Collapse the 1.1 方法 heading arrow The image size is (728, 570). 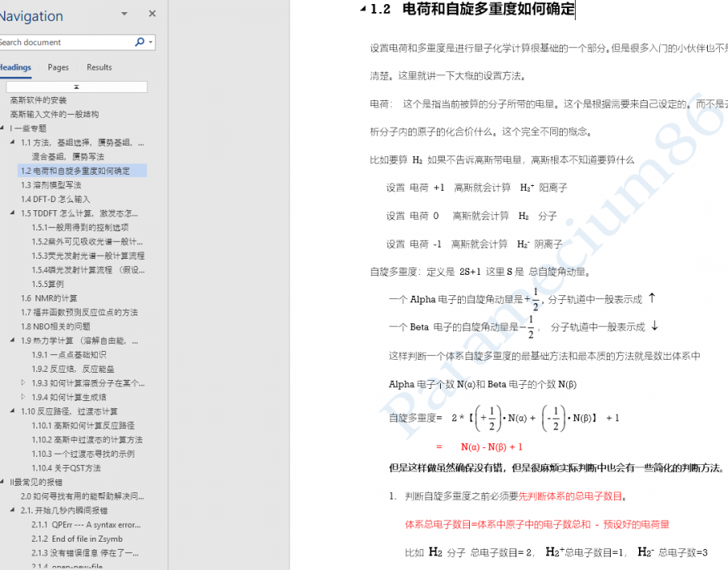12,142
